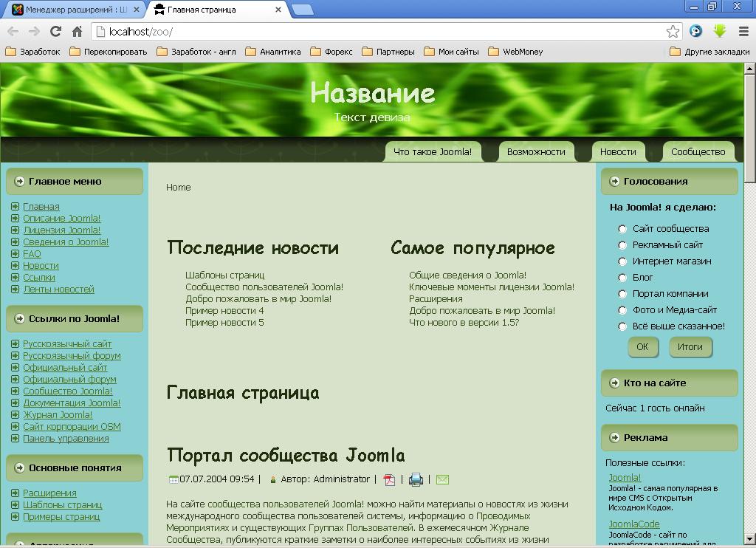This screenshot has width=756, height=548.
Task: Open Ключевые моменты лицензии Joomla! link
Action: pos(492,287)
